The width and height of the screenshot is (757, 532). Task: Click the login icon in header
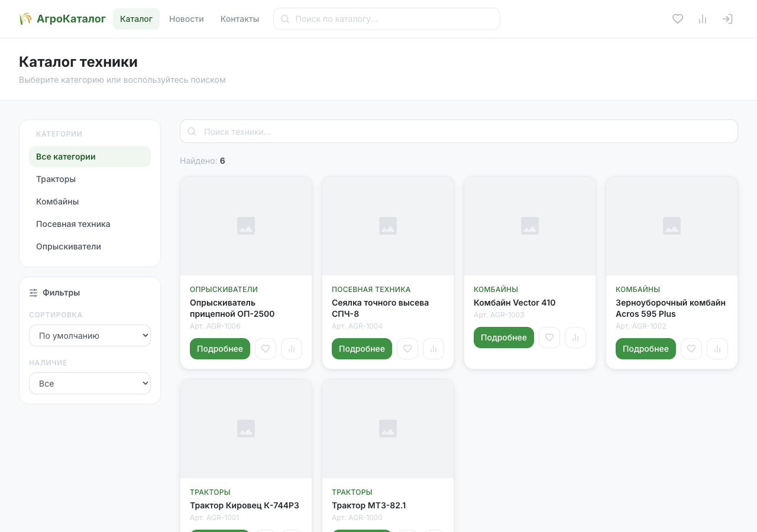pyautogui.click(x=727, y=19)
